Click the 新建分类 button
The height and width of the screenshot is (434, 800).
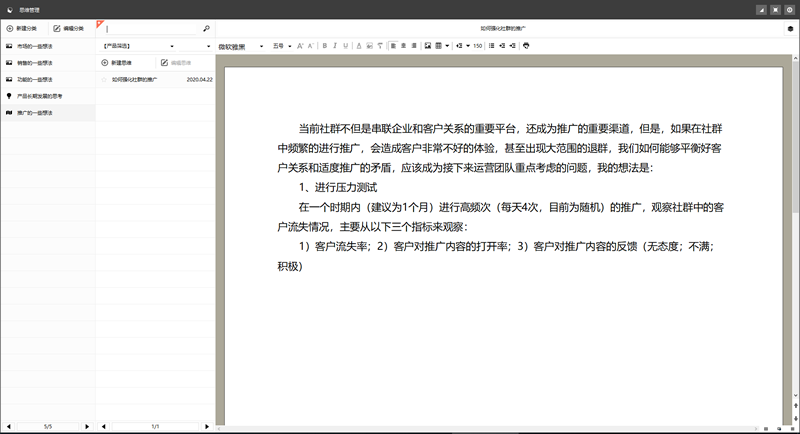point(23,29)
